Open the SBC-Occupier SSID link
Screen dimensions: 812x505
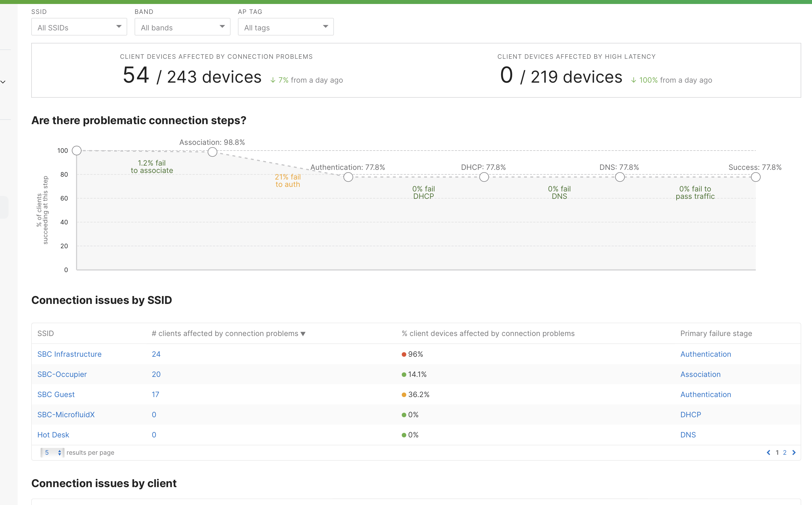62,374
